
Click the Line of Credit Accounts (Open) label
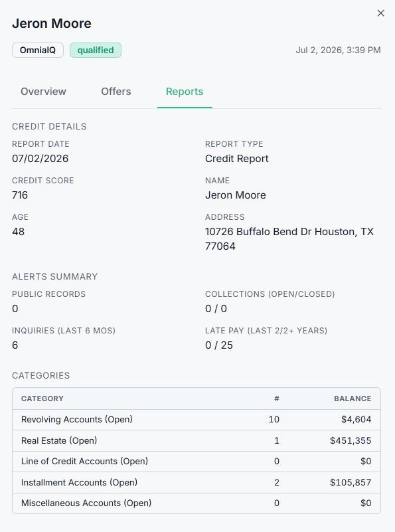pyautogui.click(x=84, y=461)
